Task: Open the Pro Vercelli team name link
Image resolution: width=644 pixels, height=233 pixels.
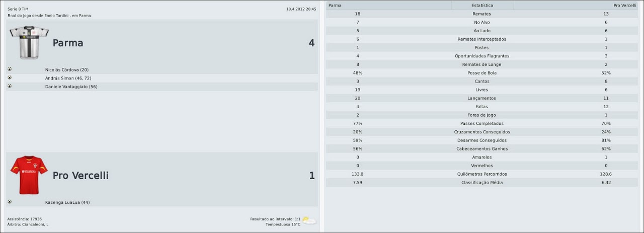Action: (80, 176)
